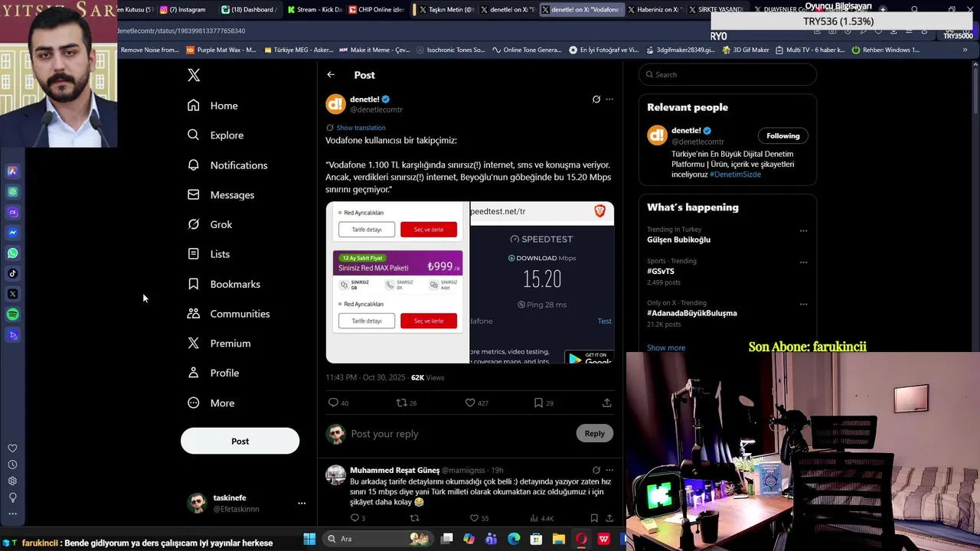980x551 pixels.
Task: Open Premium in the X navigation
Action: pyautogui.click(x=220, y=344)
